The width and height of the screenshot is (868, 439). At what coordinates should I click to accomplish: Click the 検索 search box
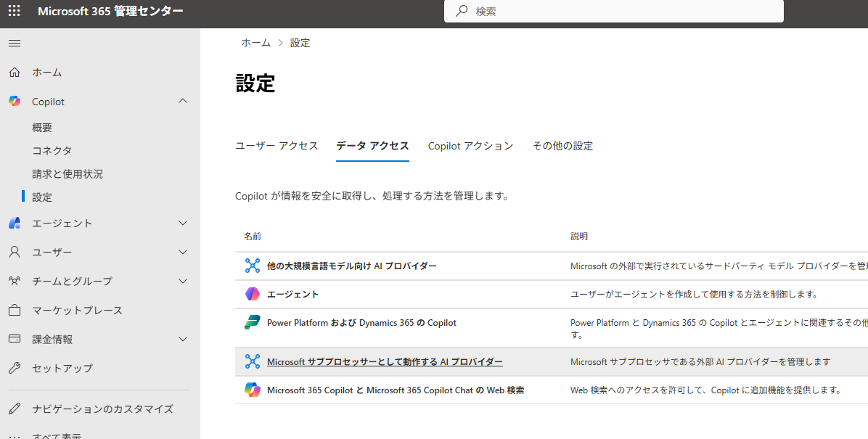point(624,12)
